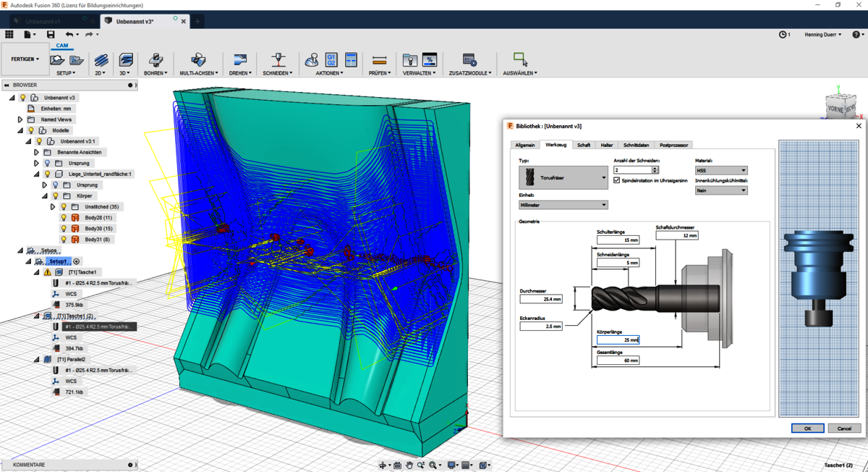Open the Innenkühlungskühlmittel Nein dropdown
The height and width of the screenshot is (472, 868).
721,190
